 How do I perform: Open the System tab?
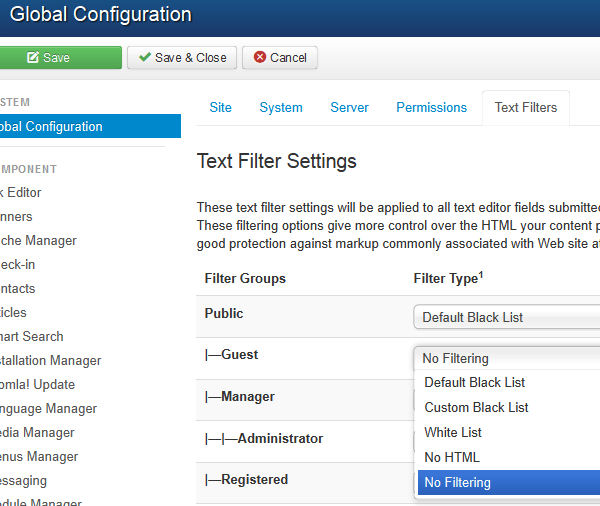pyautogui.click(x=281, y=107)
